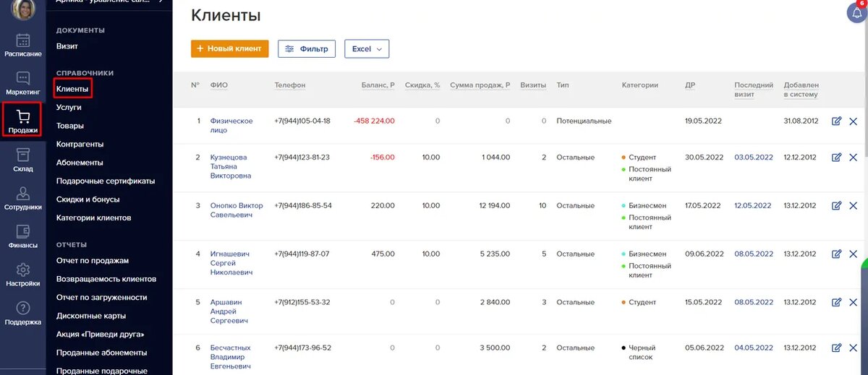This screenshot has height=375, width=868.
Task: Sort by Сумма продаж column header
Action: [x=480, y=85]
